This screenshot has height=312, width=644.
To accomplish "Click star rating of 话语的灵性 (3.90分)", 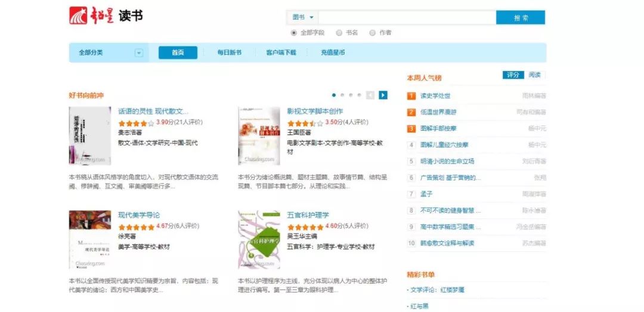I will pyautogui.click(x=137, y=123).
